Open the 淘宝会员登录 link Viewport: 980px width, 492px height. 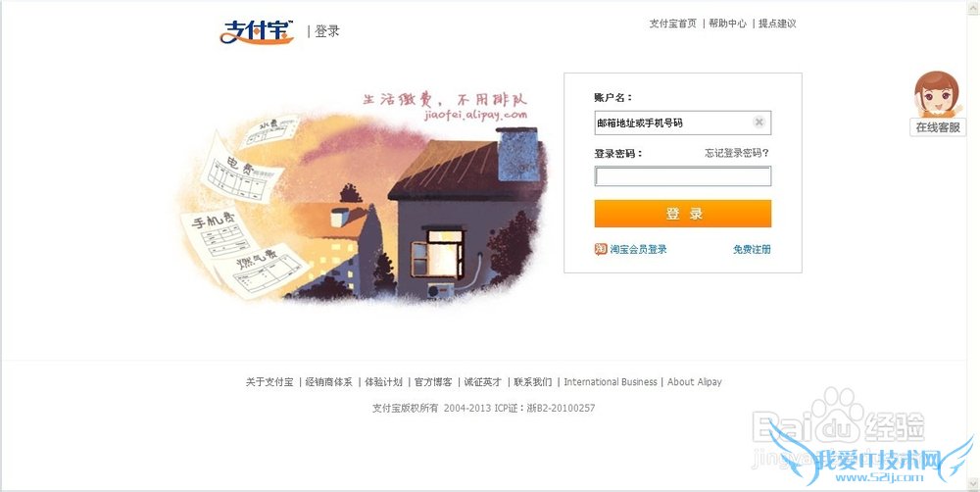(x=638, y=250)
